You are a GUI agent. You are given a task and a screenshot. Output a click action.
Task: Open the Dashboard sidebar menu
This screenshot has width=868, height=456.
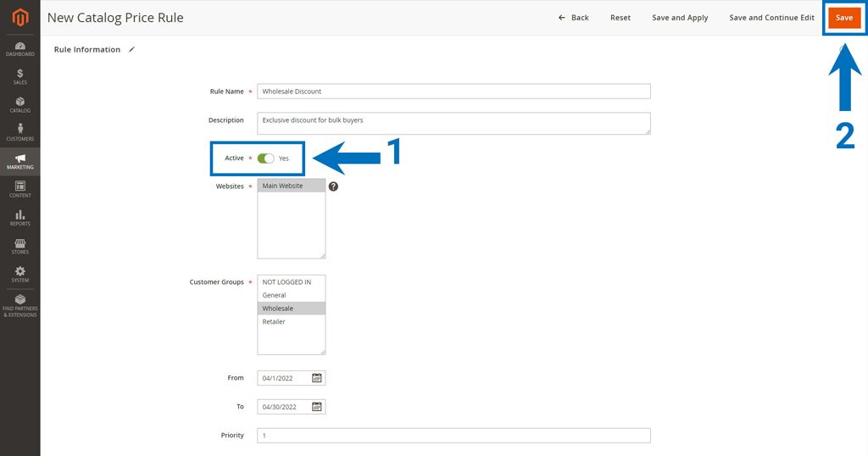pyautogui.click(x=20, y=48)
